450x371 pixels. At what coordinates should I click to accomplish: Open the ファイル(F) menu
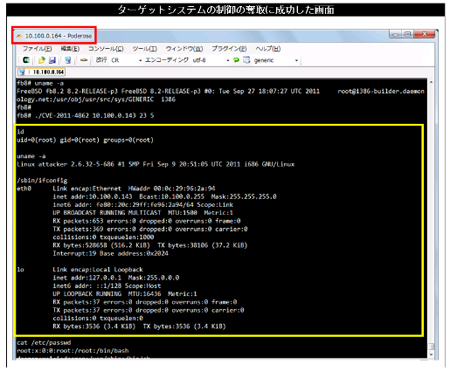point(37,49)
